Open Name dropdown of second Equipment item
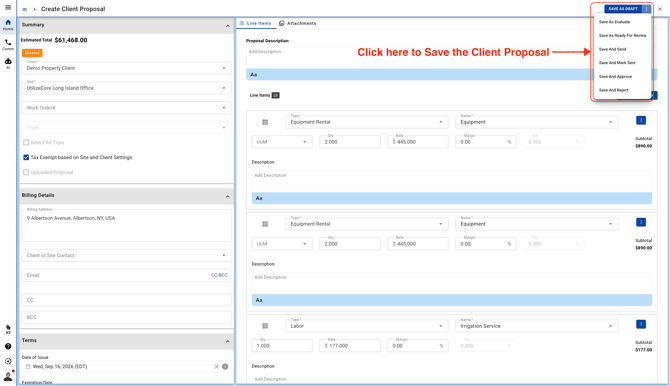This screenshot has width=670, height=386. click(537, 224)
